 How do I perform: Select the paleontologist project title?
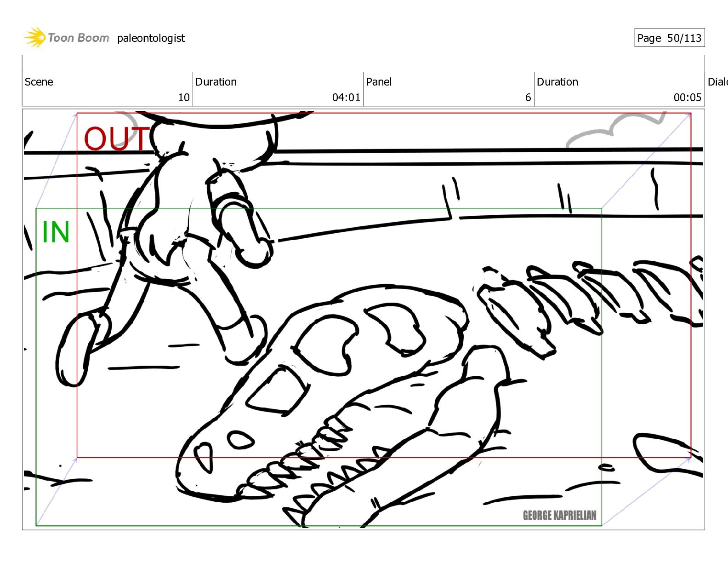[x=151, y=38]
